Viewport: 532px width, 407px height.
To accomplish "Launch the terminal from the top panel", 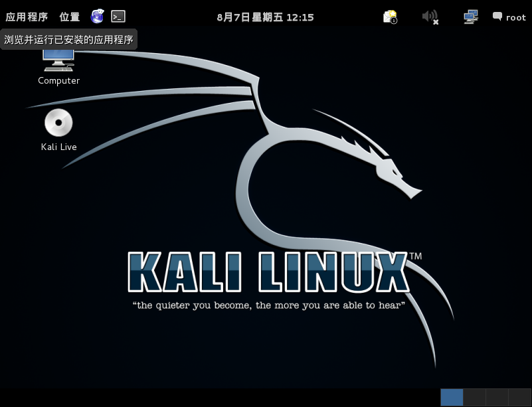I will (118, 17).
